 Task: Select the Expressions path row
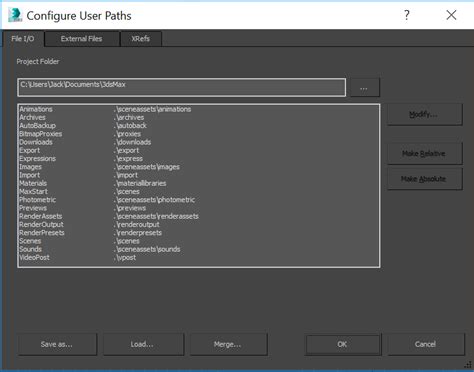coord(199,159)
